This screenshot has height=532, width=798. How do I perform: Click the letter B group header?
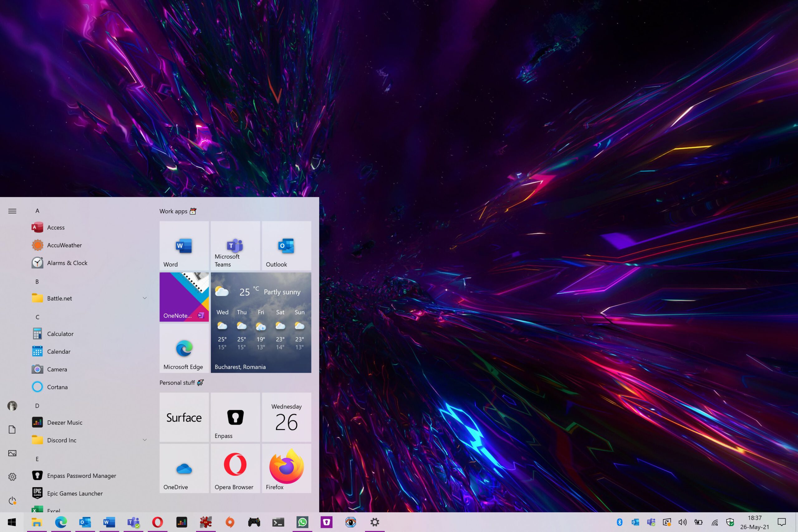37,282
